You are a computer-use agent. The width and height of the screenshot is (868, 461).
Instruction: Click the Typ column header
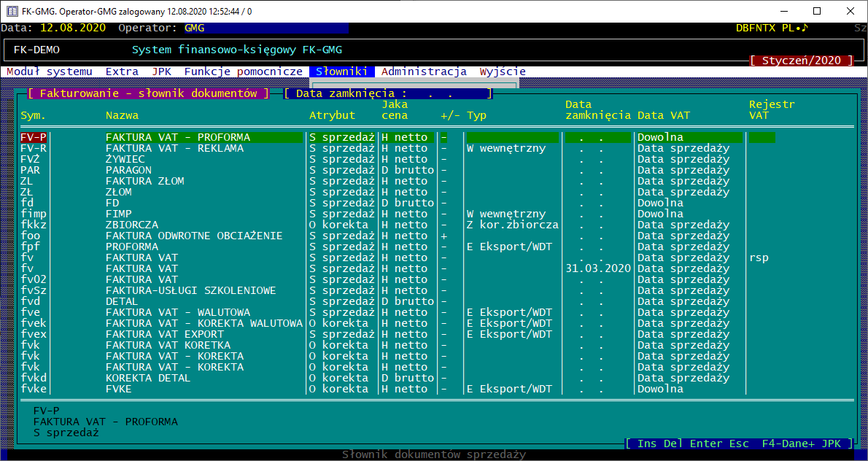tap(476, 116)
